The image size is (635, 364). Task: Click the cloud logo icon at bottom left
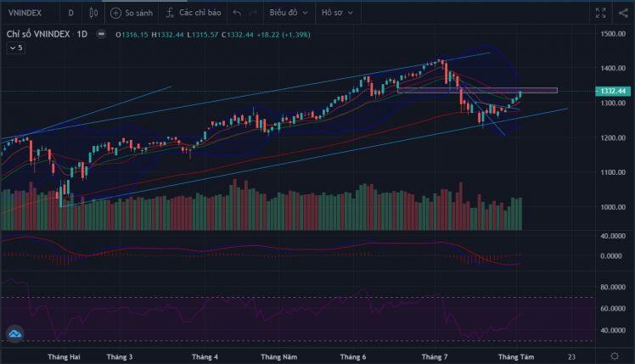[15, 334]
